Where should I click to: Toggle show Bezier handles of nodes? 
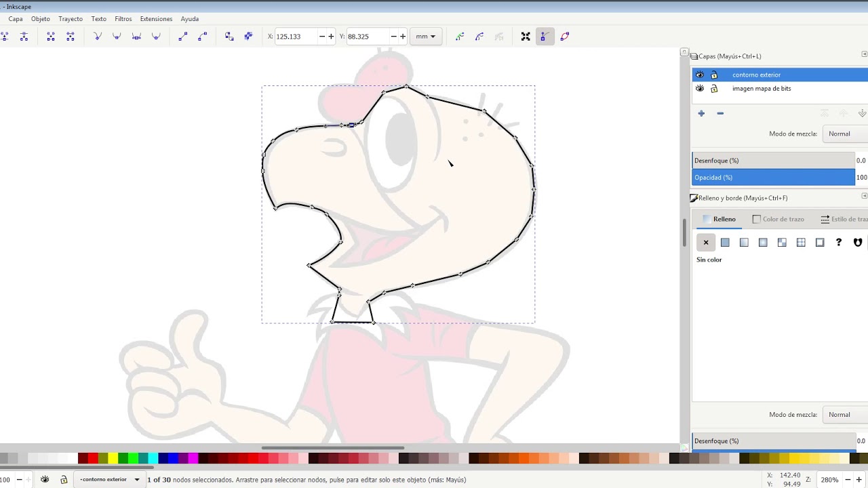tap(545, 37)
